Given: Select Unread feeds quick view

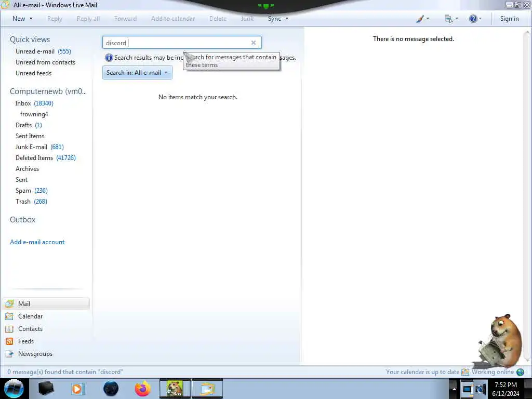Looking at the screenshot, I should point(34,73).
